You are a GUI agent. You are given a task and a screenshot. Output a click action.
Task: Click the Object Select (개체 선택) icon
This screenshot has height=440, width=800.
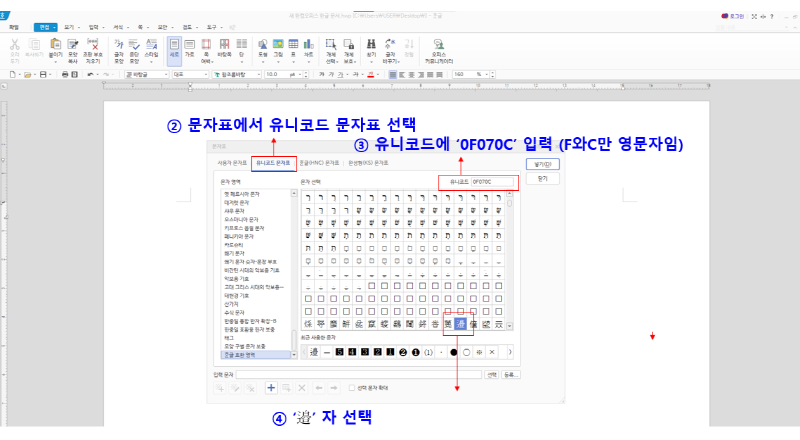pos(331,44)
